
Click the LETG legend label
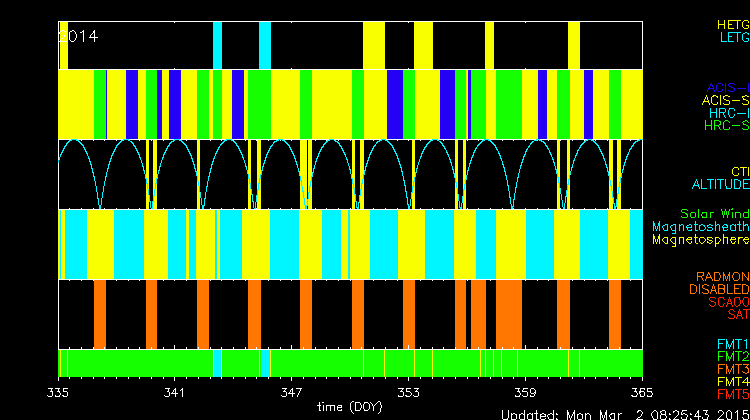point(733,37)
